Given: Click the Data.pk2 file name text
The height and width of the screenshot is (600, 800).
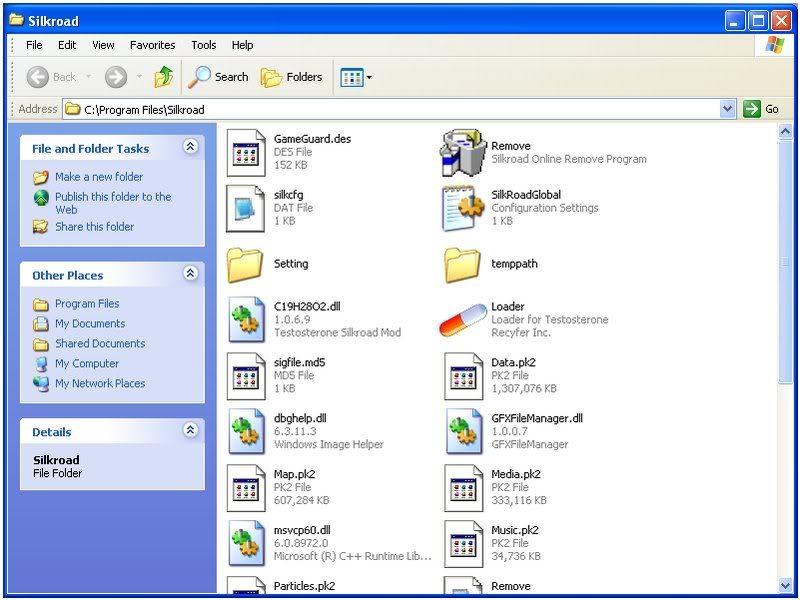Looking at the screenshot, I should pos(513,362).
